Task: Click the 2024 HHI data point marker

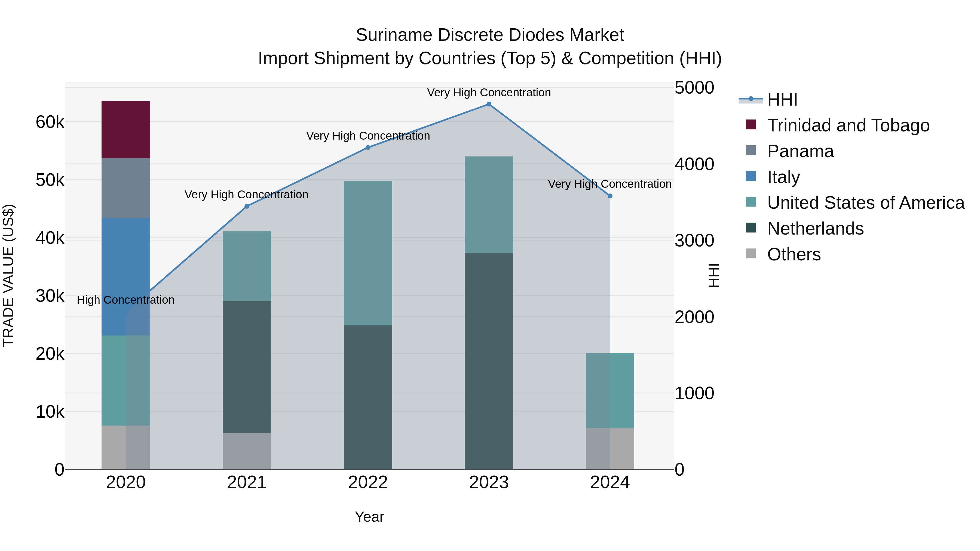Action: (x=610, y=196)
